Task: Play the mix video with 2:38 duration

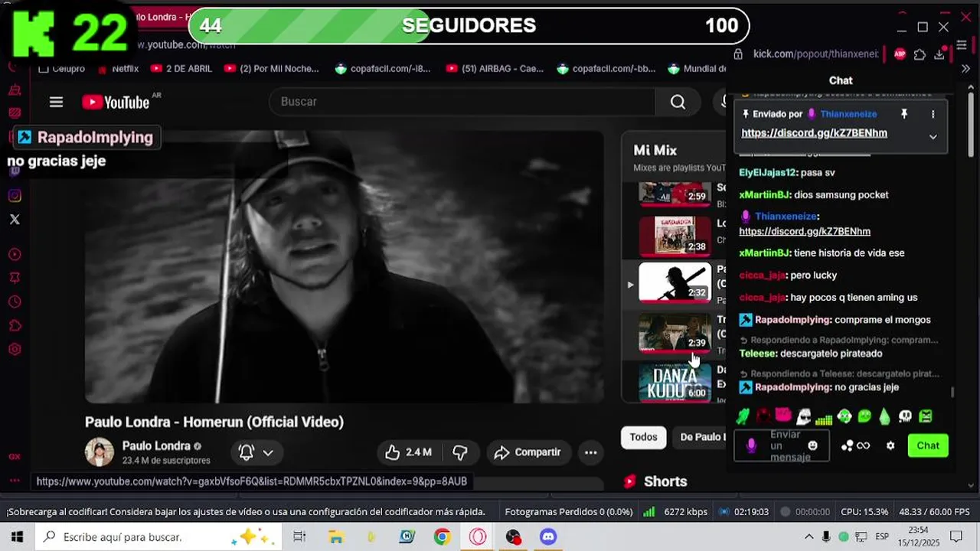Action: click(675, 235)
